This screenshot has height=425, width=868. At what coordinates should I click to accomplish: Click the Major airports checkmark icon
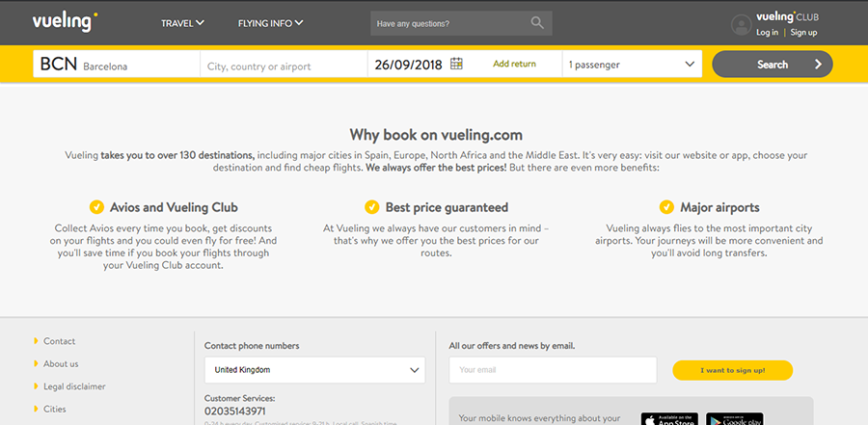(666, 207)
